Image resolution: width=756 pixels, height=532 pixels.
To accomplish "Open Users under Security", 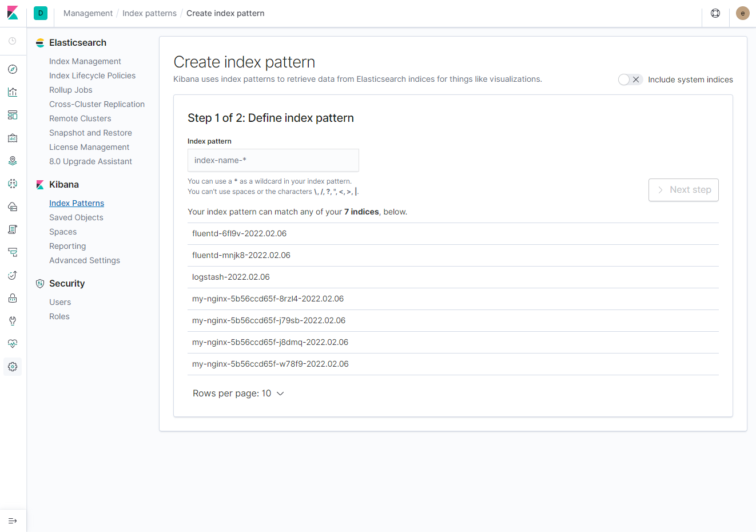I will click(60, 302).
